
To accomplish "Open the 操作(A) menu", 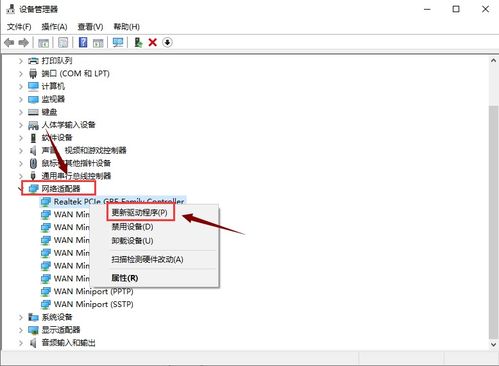I will click(x=54, y=27).
